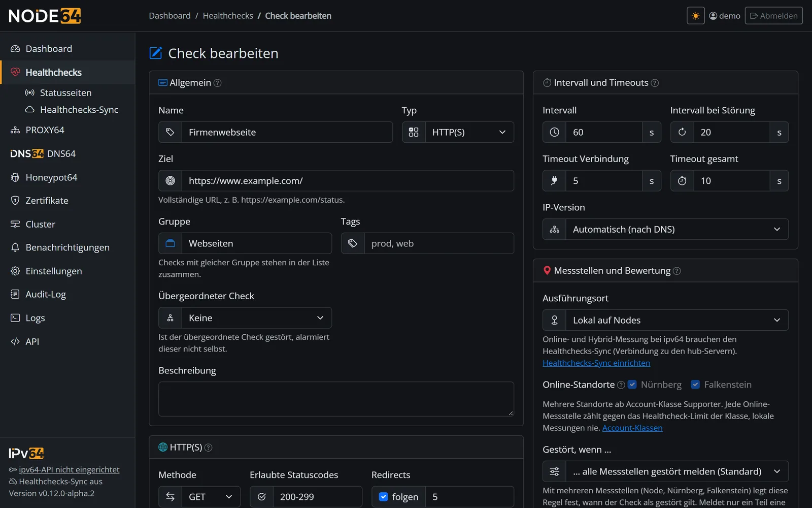The height and width of the screenshot is (508, 812).
Task: Click the Abmelden logout button
Action: (x=773, y=16)
